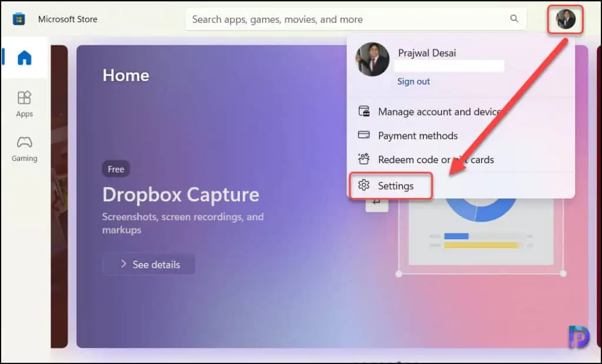Click See details for Dropbox Capture
Image resolution: width=602 pixels, height=364 pixels.
coord(149,264)
